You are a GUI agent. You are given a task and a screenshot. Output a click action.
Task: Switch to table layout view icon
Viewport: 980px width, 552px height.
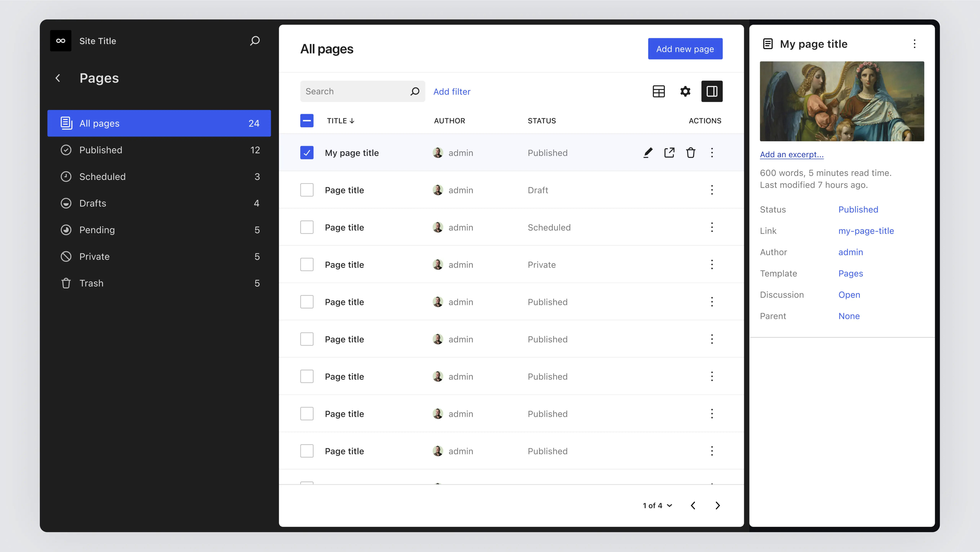658,91
